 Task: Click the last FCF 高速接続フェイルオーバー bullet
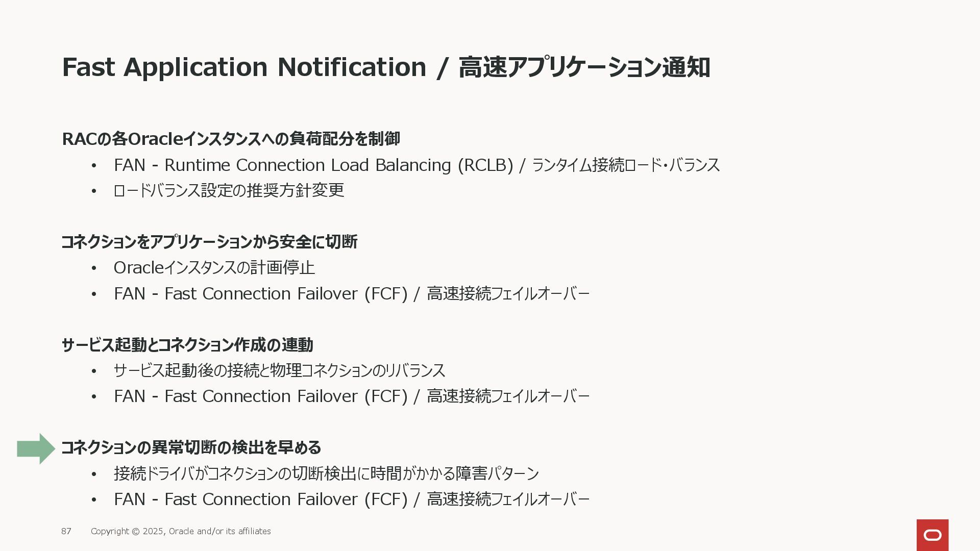click(x=351, y=499)
